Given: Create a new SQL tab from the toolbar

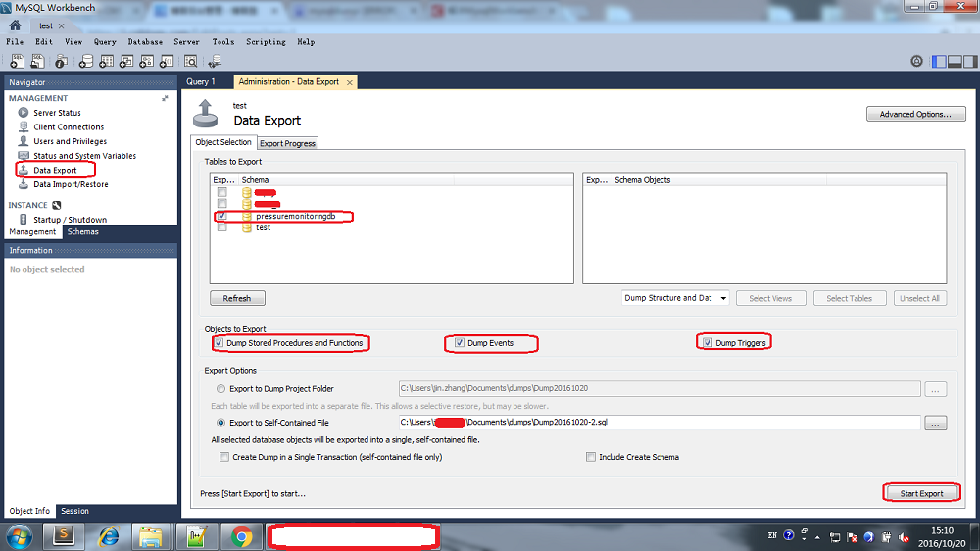Looking at the screenshot, I should pyautogui.click(x=17, y=61).
